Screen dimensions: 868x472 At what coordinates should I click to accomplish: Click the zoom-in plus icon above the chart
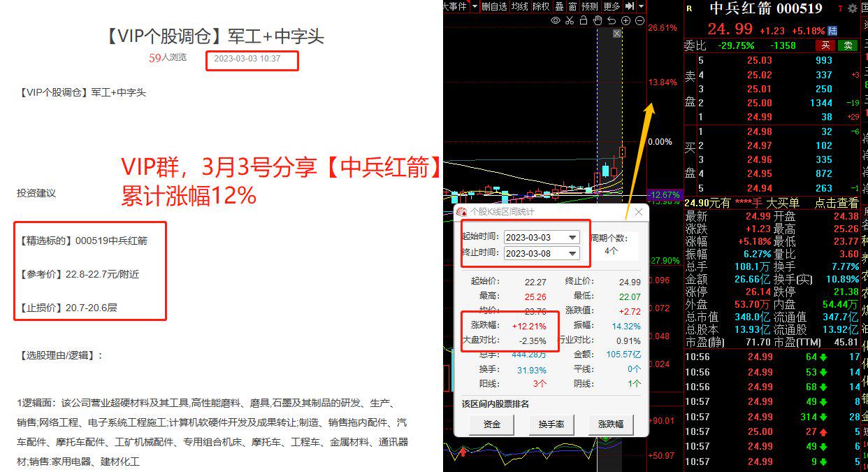click(626, 20)
